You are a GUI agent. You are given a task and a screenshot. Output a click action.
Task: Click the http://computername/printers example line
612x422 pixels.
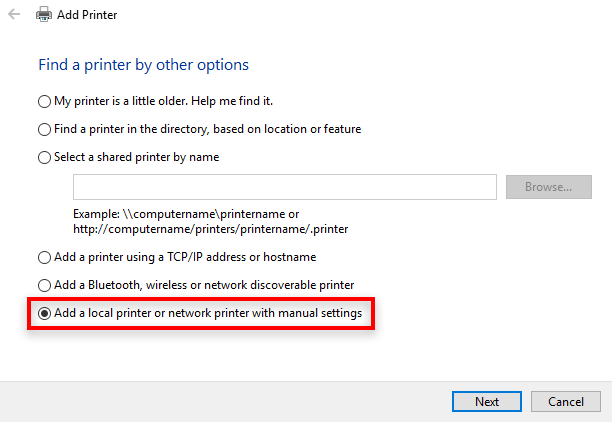(211, 229)
